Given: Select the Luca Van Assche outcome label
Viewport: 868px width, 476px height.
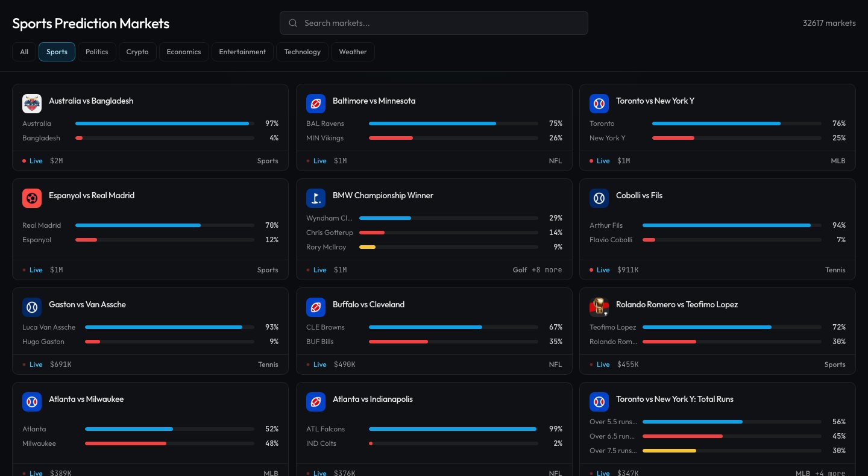Looking at the screenshot, I should [49, 327].
